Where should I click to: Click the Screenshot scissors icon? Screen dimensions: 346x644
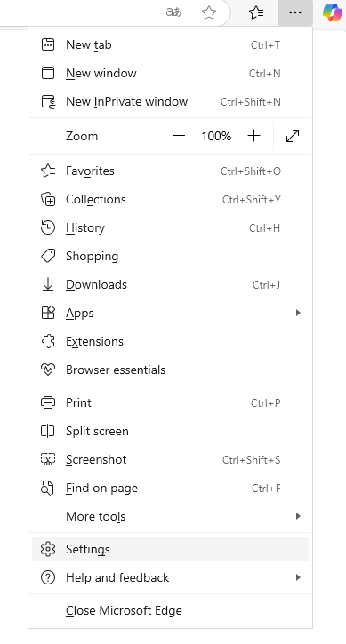(x=48, y=459)
